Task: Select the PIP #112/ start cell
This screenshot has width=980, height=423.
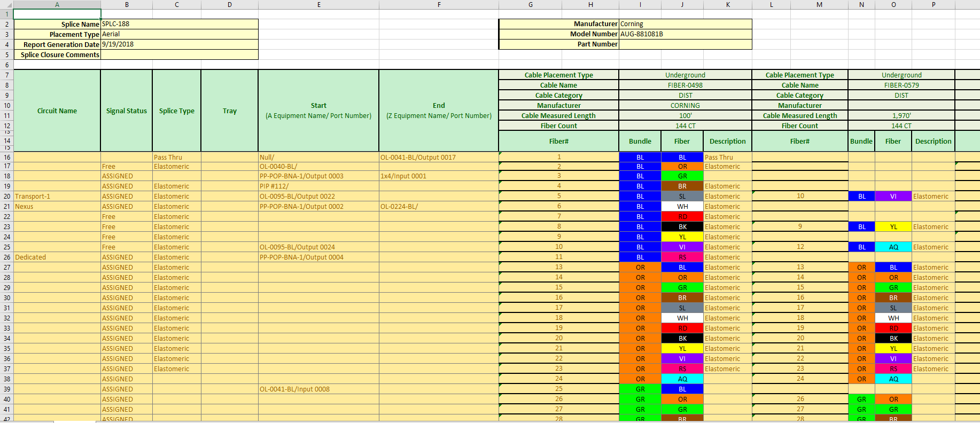Action: 318,186
